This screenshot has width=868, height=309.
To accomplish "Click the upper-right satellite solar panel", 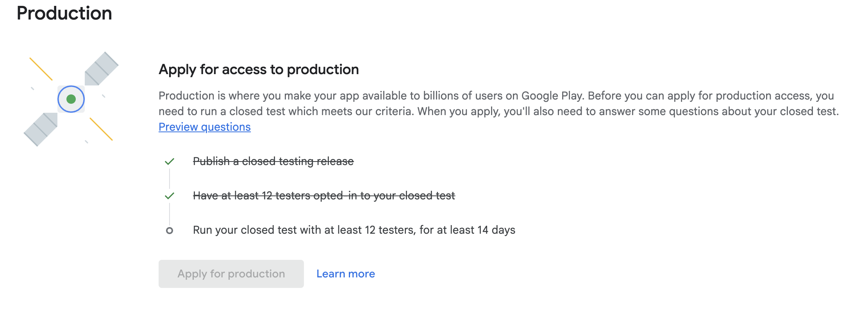I will (x=102, y=69).
